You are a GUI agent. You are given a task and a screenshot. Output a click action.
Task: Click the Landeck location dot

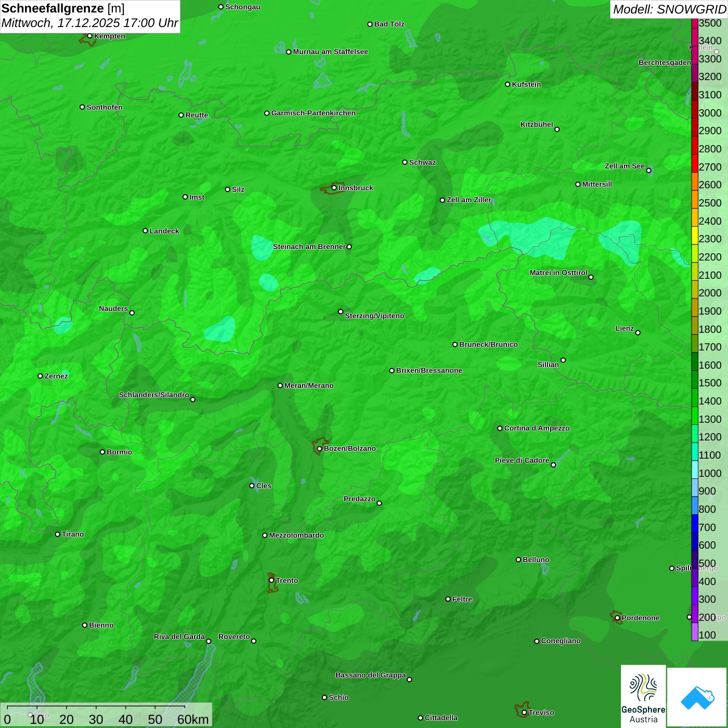145,231
